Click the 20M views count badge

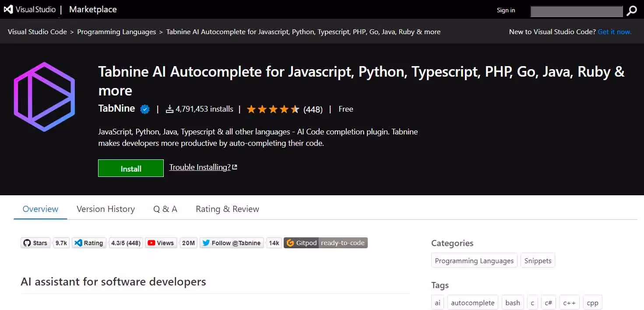(188, 243)
